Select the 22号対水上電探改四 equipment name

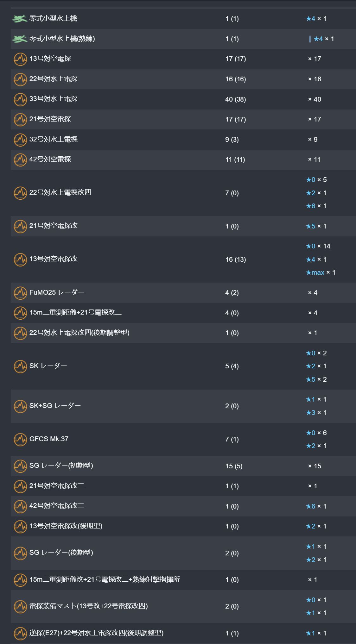tap(60, 192)
